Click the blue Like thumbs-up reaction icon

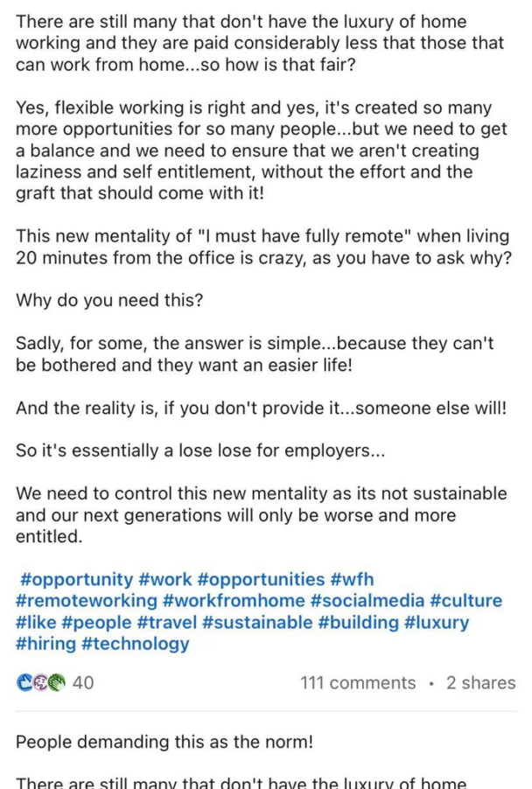point(24,682)
